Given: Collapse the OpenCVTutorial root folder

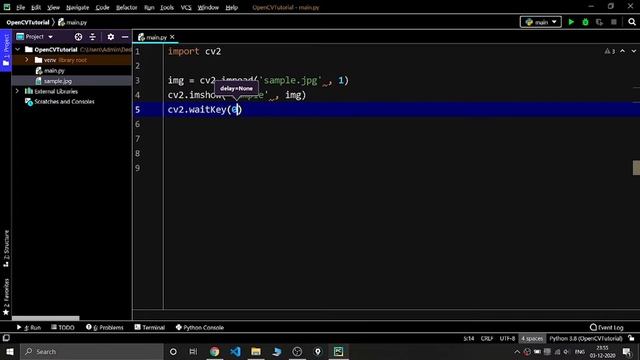Looking at the screenshot, I should (18, 49).
